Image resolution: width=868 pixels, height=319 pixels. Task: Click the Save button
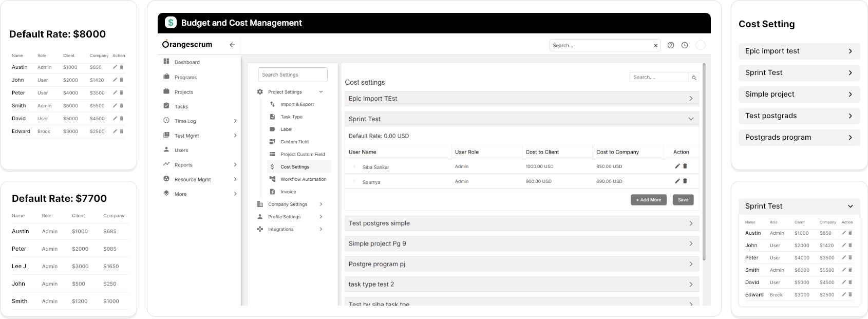coord(683,200)
